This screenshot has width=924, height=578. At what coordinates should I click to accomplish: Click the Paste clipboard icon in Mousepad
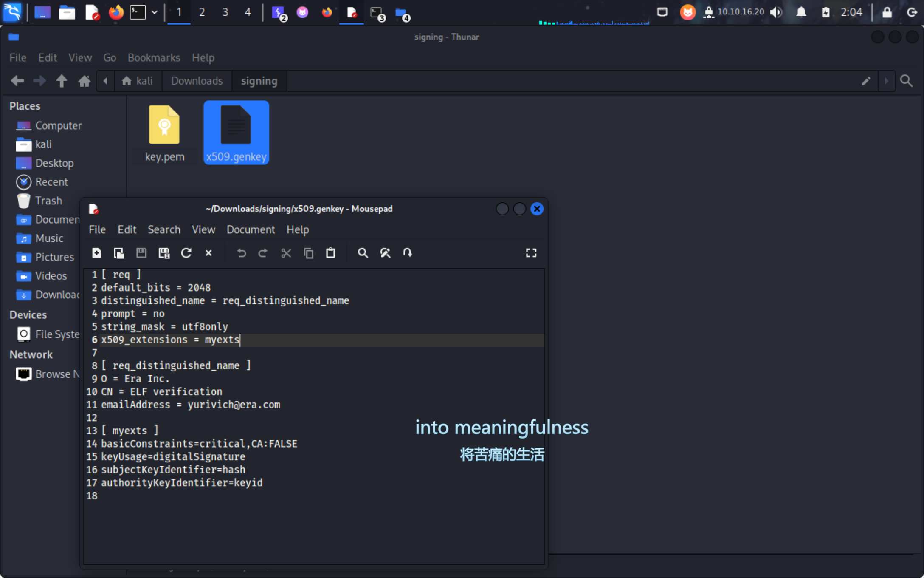point(330,253)
